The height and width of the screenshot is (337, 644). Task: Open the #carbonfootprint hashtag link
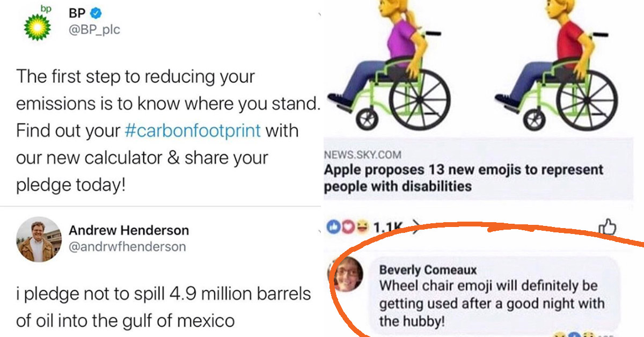193,131
